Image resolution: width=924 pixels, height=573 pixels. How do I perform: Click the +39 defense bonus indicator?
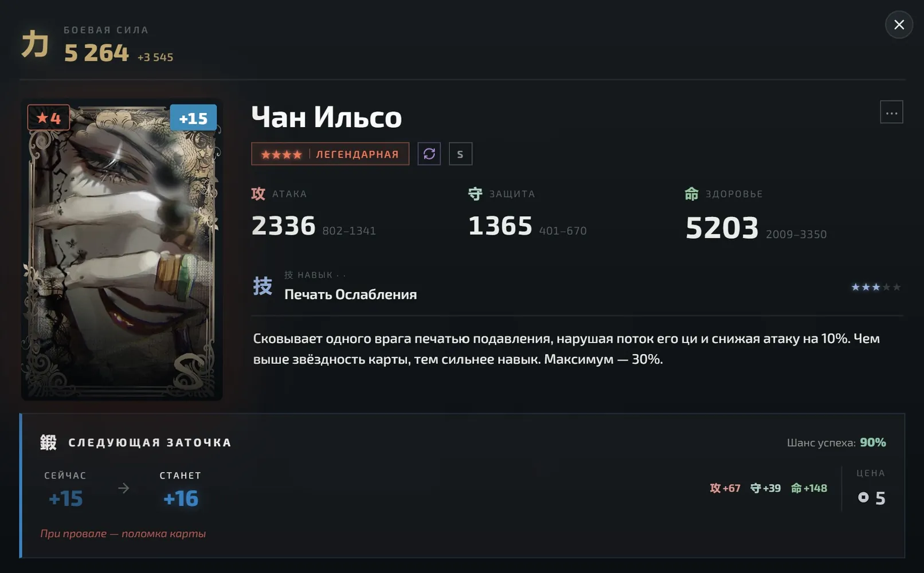(766, 488)
